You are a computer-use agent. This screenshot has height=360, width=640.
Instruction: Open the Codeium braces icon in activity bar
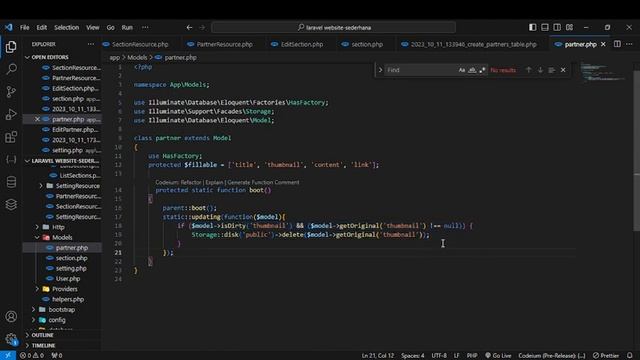tap(11, 160)
